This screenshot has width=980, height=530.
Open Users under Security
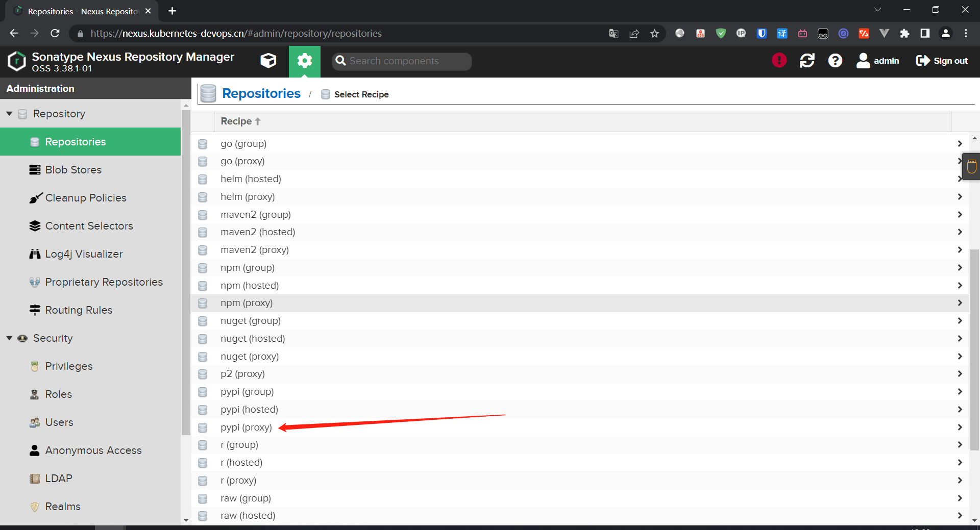[90, 422]
